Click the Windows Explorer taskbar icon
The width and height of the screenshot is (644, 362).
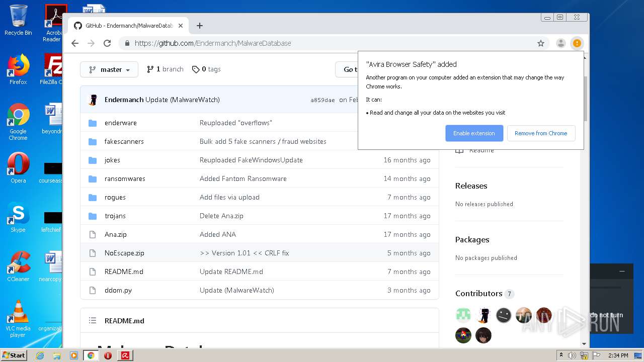(x=57, y=355)
